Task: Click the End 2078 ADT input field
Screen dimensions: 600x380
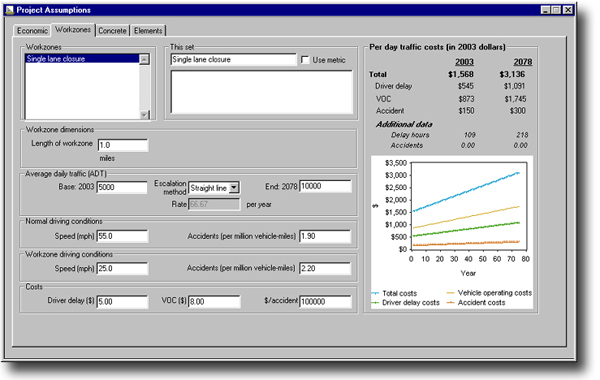Action: [x=325, y=186]
